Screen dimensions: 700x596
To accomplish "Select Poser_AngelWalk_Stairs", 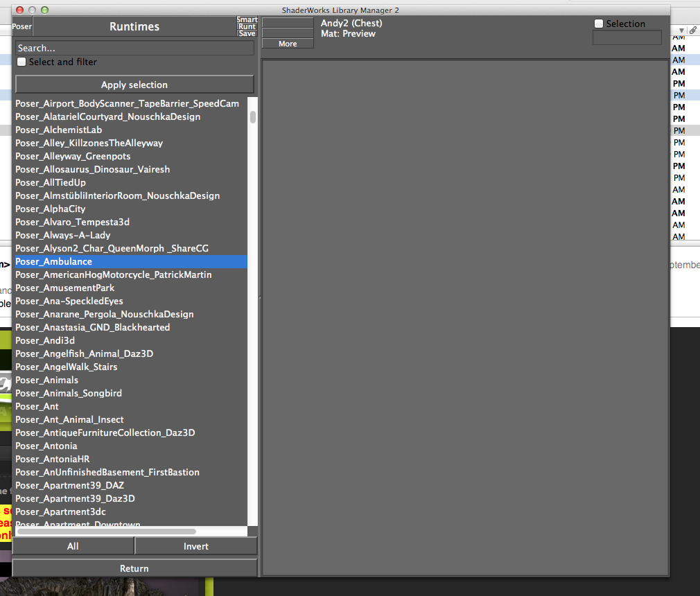I will coord(131,367).
